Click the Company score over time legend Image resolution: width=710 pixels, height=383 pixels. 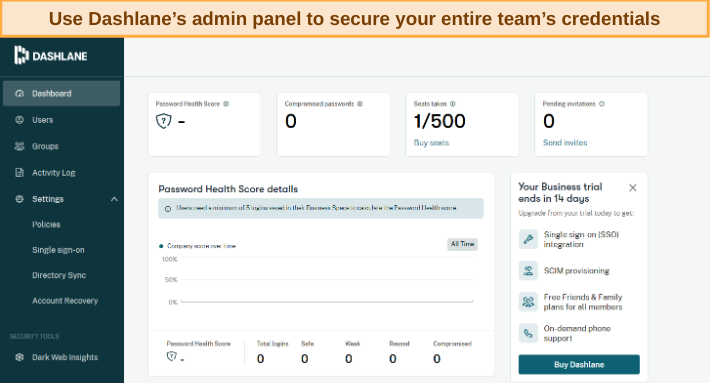[x=197, y=246]
